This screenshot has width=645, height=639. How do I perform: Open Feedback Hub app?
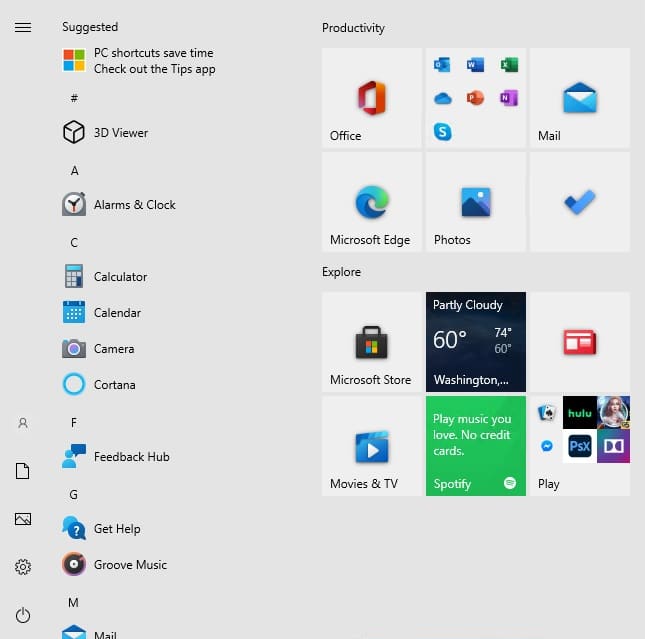(x=116, y=457)
